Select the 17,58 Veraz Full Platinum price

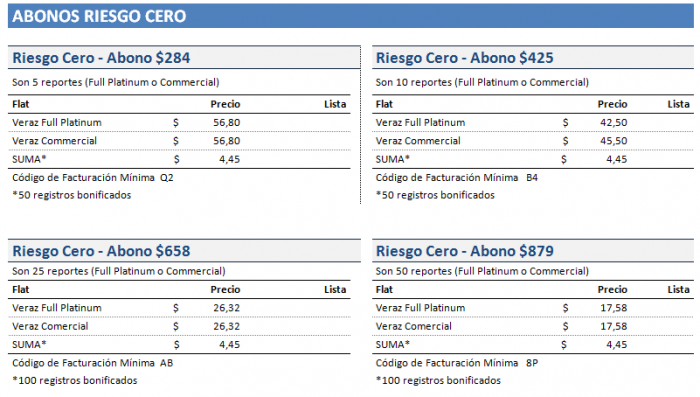coord(613,308)
